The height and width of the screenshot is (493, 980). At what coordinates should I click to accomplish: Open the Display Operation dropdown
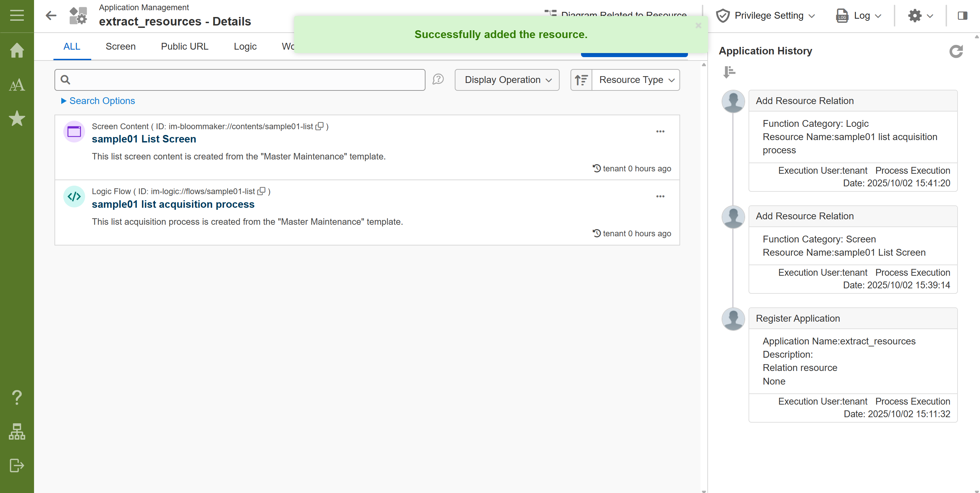click(x=507, y=80)
